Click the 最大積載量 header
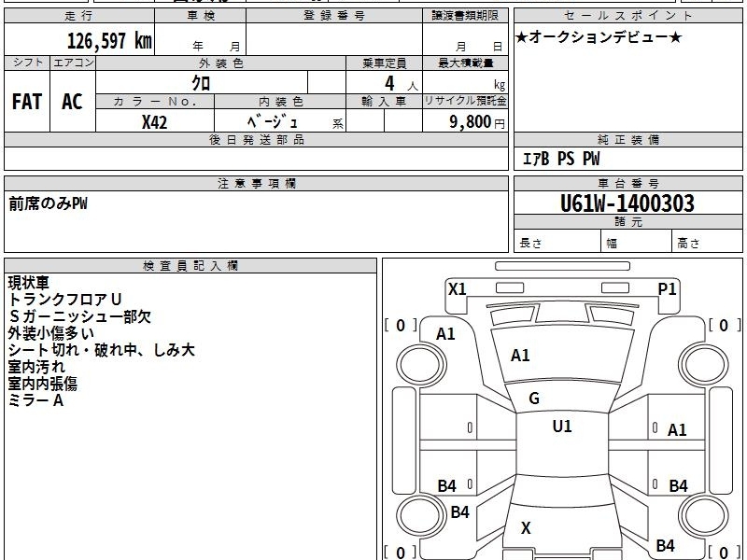This screenshot has height=560, width=747. (465, 63)
